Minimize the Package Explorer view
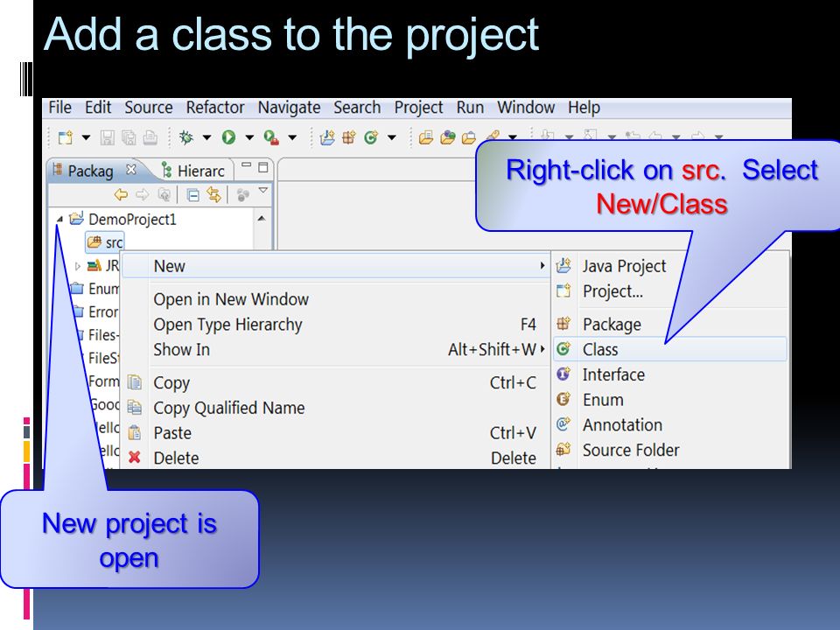The width and height of the screenshot is (840, 630). 247,166
